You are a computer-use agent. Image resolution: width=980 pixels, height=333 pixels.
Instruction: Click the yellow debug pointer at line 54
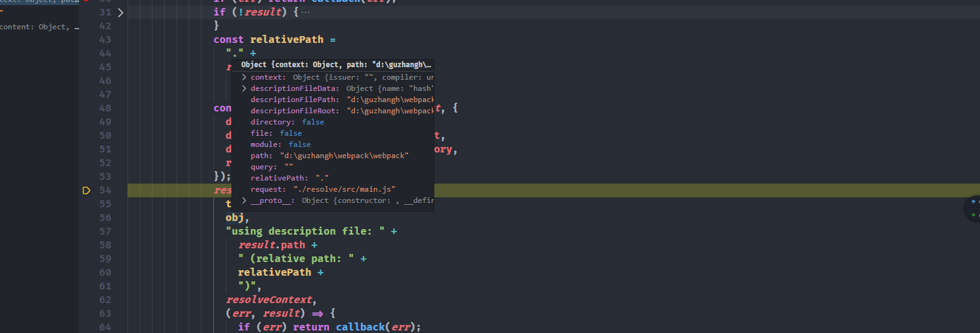tap(86, 190)
